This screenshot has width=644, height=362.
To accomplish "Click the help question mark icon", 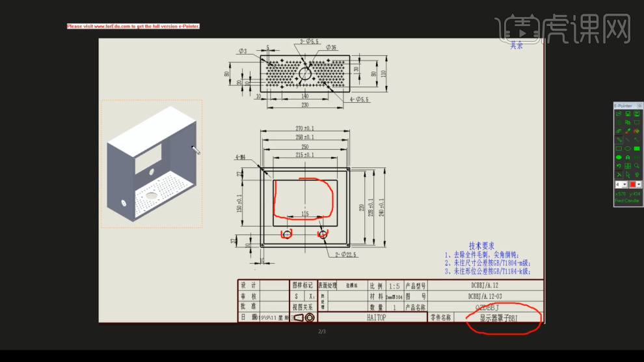I will pyautogui.click(x=637, y=174).
